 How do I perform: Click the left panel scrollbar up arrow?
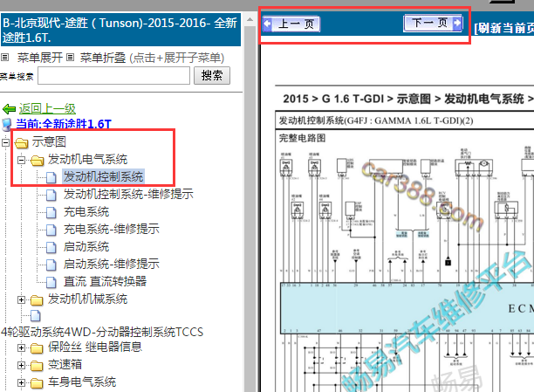(250, 19)
